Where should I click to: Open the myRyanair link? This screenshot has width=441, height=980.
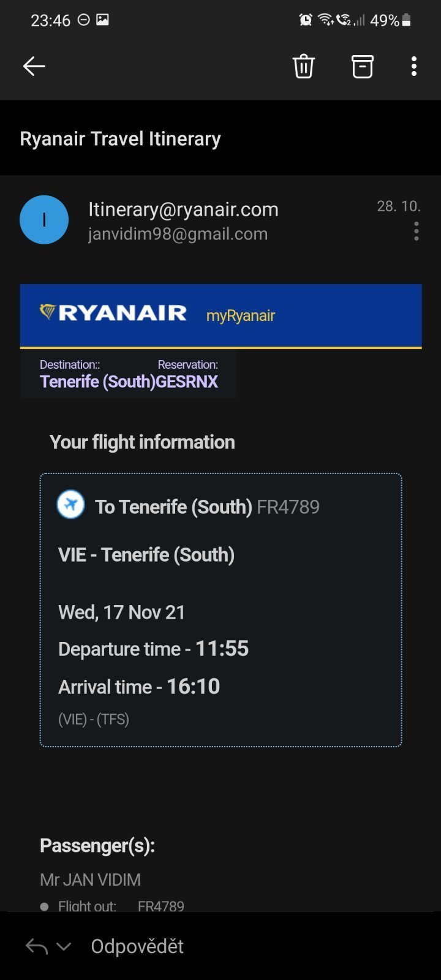(x=241, y=316)
